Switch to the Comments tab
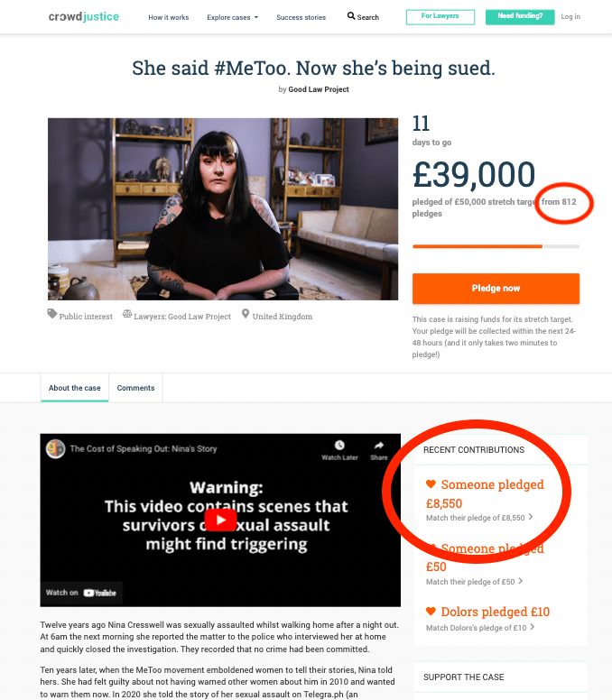The height and width of the screenshot is (700, 612). [x=135, y=388]
